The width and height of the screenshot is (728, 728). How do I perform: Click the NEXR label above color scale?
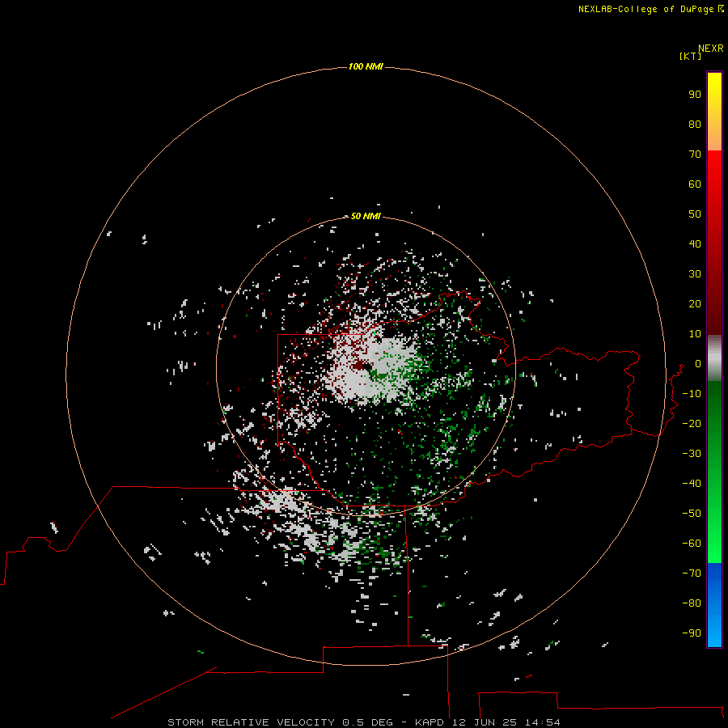[x=711, y=49]
